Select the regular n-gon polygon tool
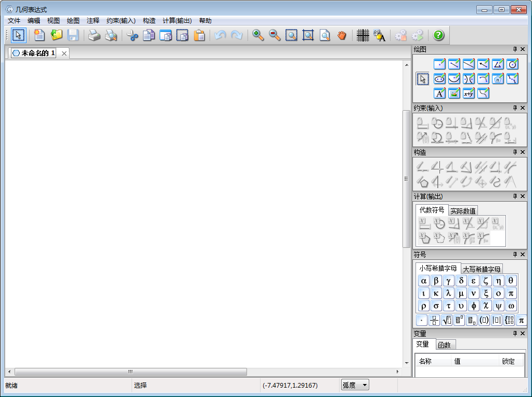Image resolution: width=532 pixels, height=397 pixels. (498, 78)
